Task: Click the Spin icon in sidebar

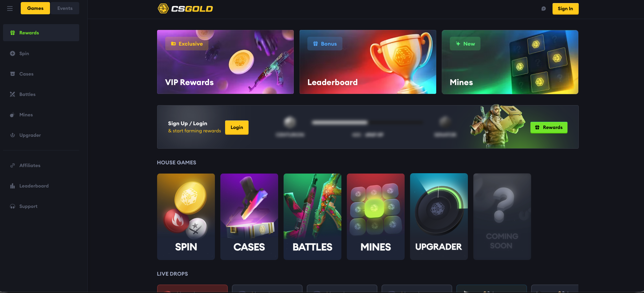Action: [13, 53]
